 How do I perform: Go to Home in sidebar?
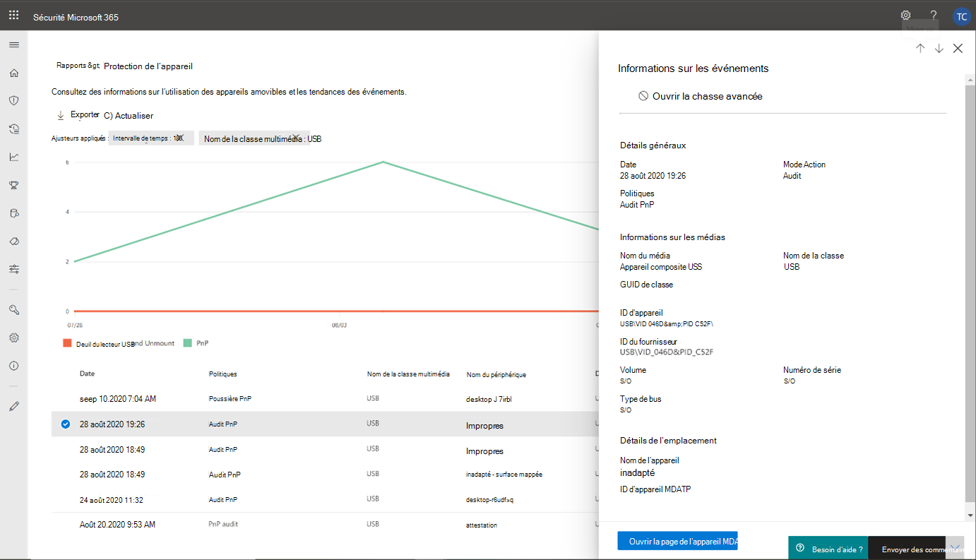[x=13, y=73]
